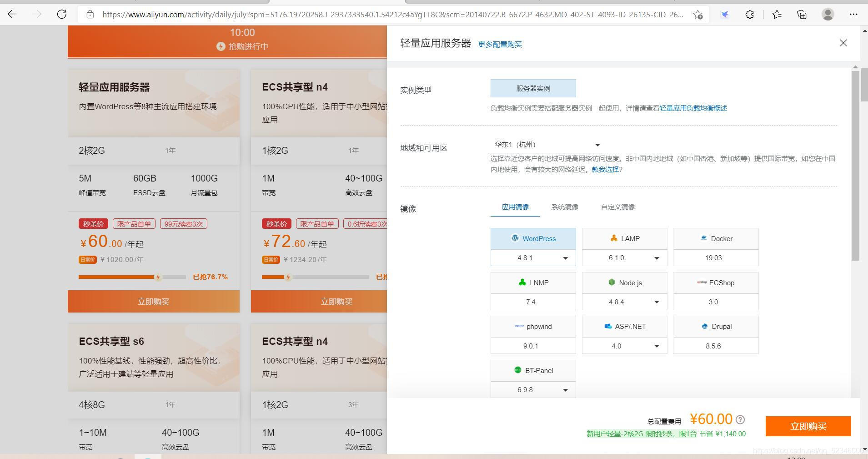Close the 轻量应用服务器 configuration panel
Image resolution: width=868 pixels, height=459 pixels.
coord(843,43)
